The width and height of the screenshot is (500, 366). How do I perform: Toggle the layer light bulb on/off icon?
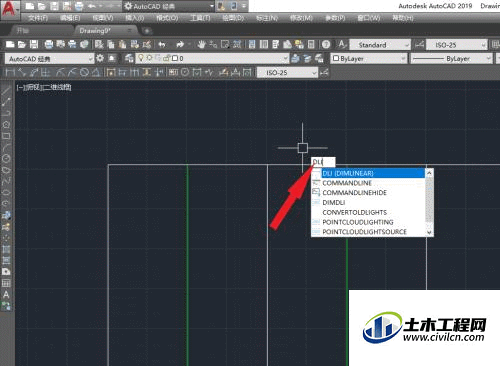141,58
